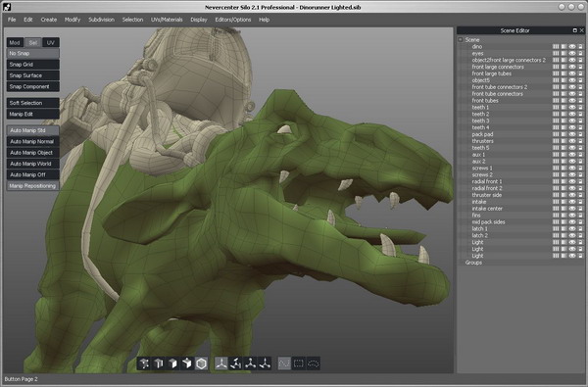Choose the multi-select hexagon cube icon
Screen dimensions: 588x387
tap(201, 363)
